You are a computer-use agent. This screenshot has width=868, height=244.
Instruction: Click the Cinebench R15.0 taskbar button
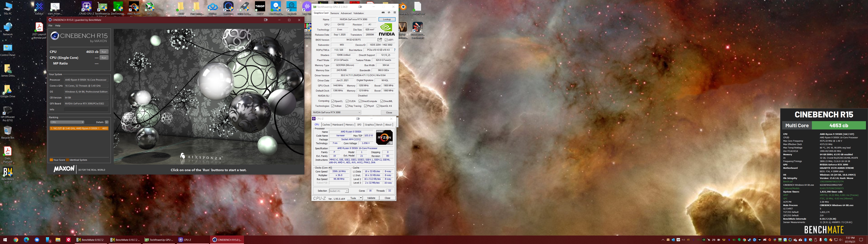tap(227, 240)
